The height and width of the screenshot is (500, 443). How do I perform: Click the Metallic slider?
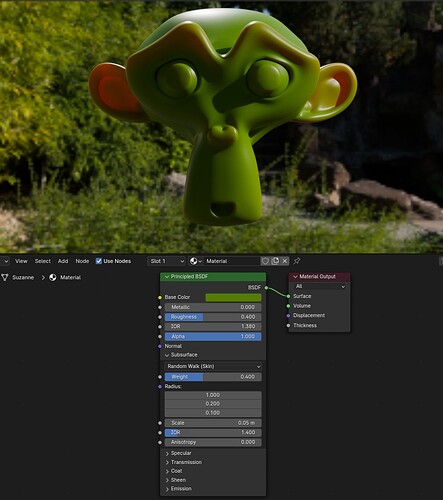click(x=213, y=307)
